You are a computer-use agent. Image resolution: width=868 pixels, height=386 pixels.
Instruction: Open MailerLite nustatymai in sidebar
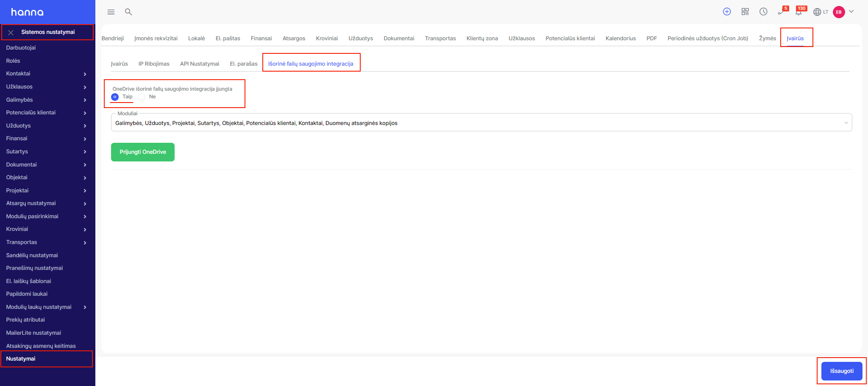(x=33, y=333)
